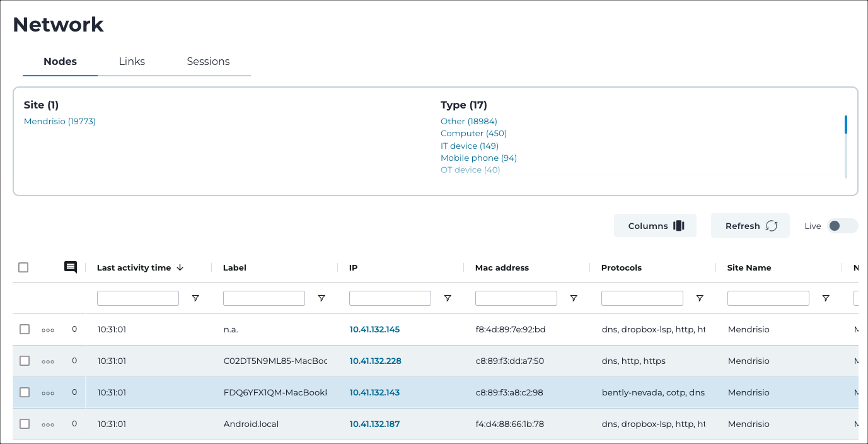Click Mac address c8:89:f3:dd:a7:50
This screenshot has height=444, width=868.
[510, 361]
